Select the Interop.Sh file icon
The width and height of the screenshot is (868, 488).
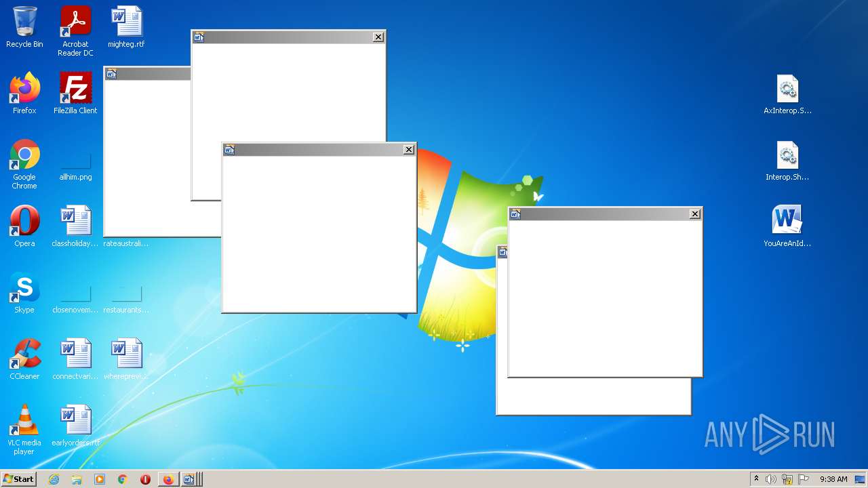pyautogui.click(x=787, y=160)
